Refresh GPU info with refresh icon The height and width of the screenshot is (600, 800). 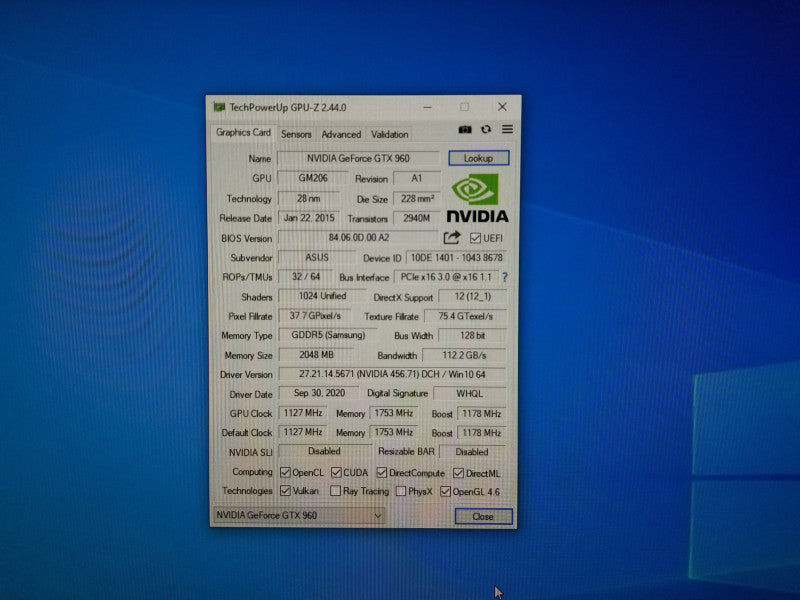point(486,130)
